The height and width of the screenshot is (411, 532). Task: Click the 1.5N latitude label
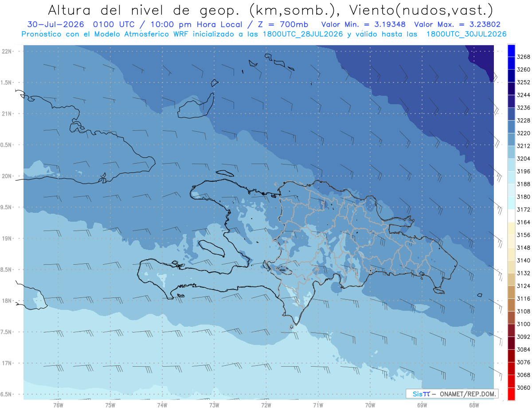(6, 82)
